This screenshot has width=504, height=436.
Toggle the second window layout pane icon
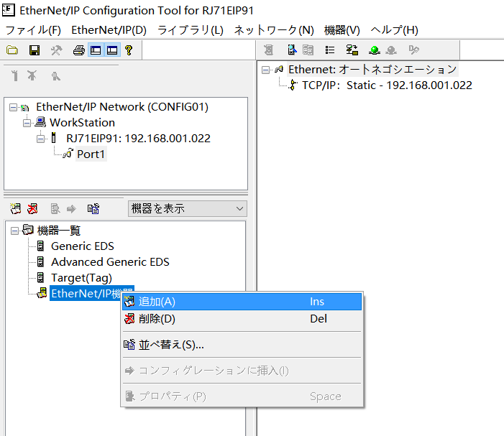point(112,50)
